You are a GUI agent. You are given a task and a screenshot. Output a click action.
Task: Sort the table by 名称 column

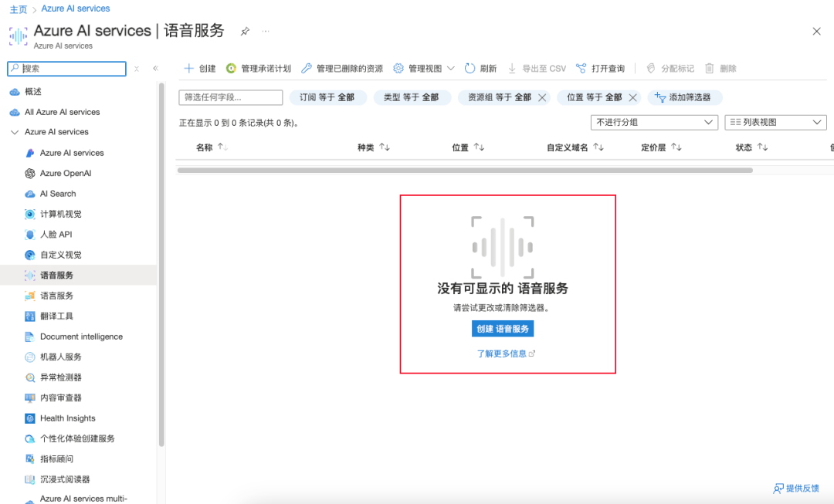(x=212, y=147)
